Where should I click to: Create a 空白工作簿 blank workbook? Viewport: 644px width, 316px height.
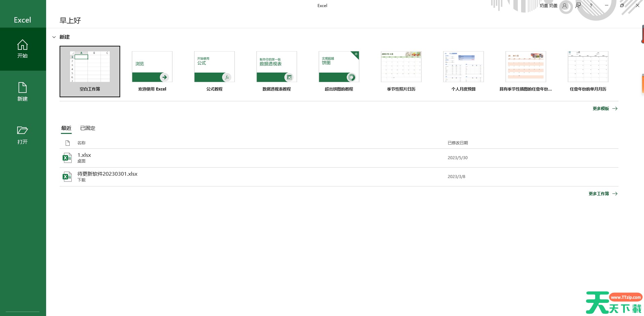(90, 71)
